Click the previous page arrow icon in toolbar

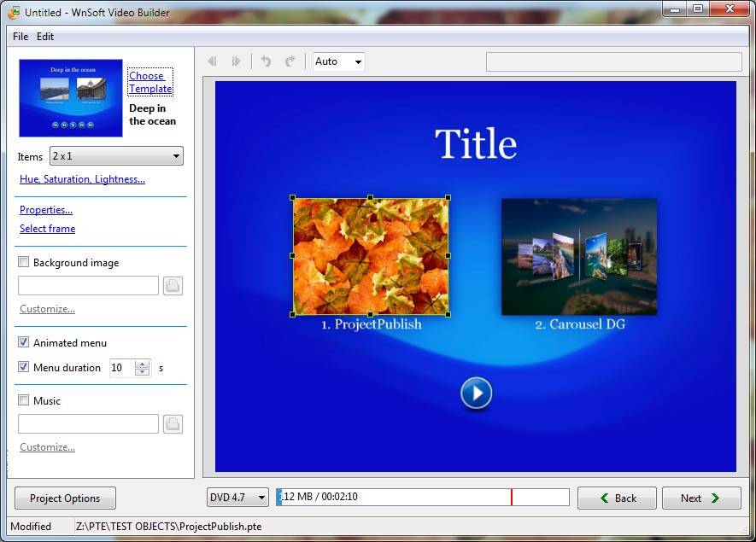click(x=212, y=61)
